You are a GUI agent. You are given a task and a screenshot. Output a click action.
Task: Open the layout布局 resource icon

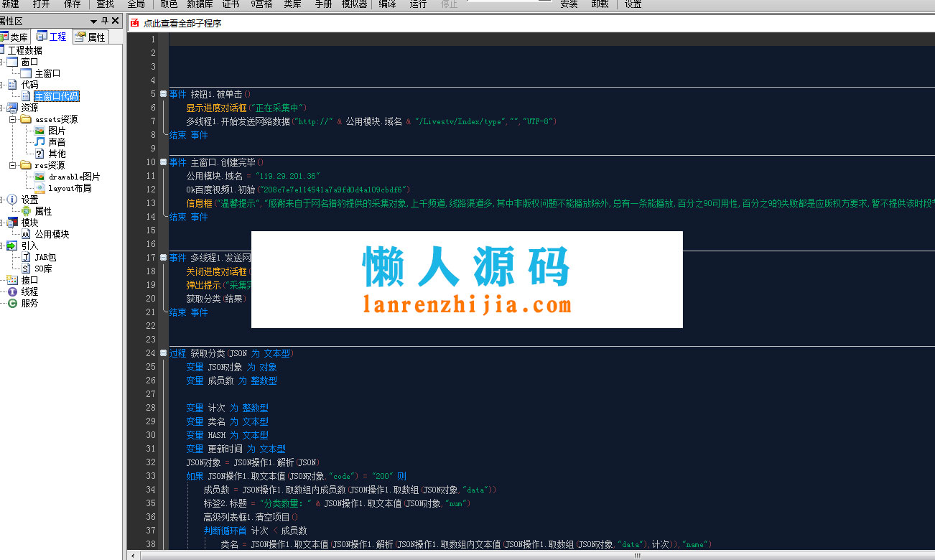tap(39, 188)
